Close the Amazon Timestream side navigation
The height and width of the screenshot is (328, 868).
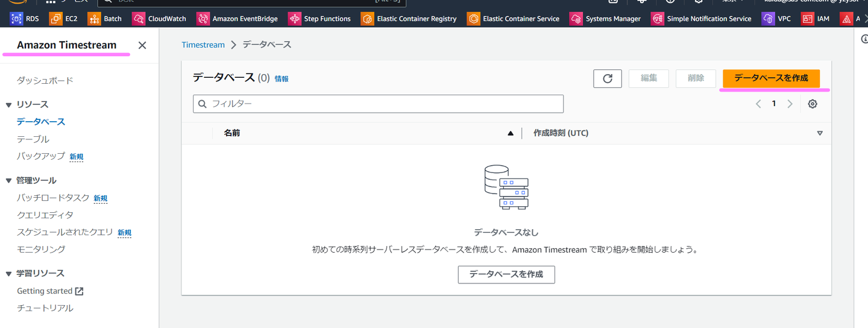(142, 45)
